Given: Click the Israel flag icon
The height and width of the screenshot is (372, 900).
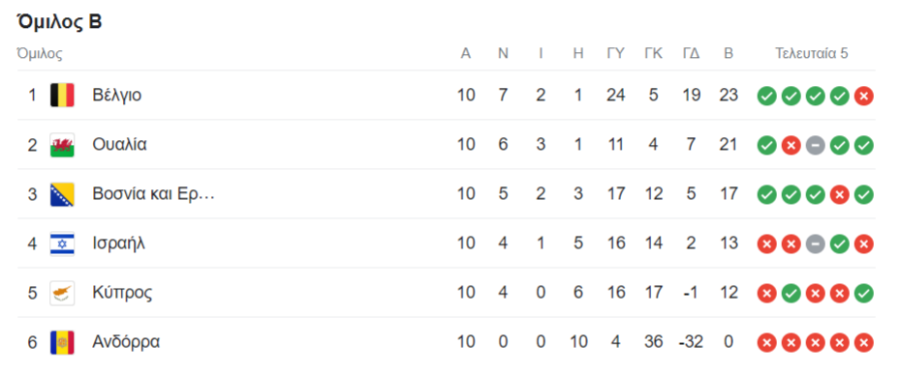Looking at the screenshot, I should pos(62,243).
